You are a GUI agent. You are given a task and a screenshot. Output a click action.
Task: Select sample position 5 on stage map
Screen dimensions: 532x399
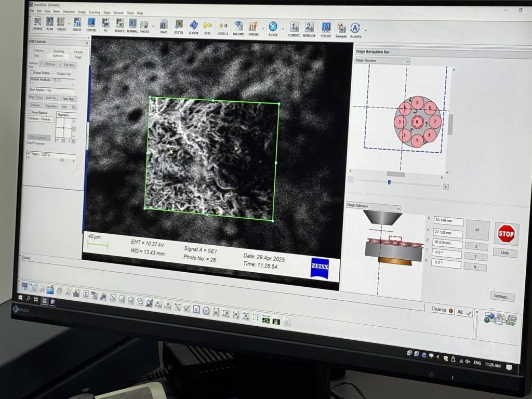418,102
